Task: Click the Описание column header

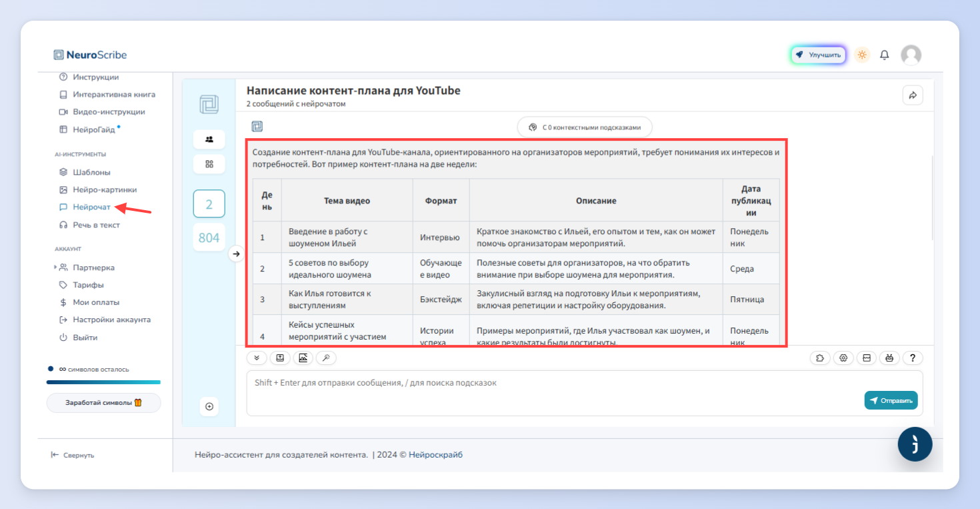Action: [596, 200]
